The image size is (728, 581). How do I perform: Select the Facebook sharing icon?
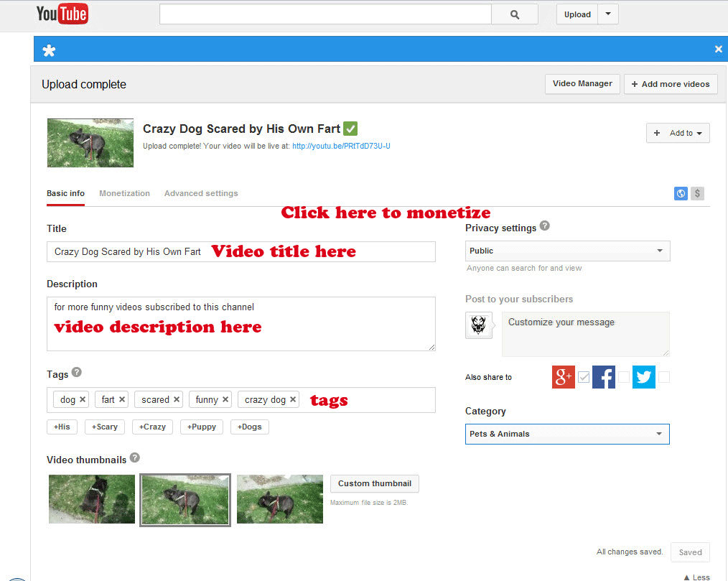pyautogui.click(x=603, y=376)
